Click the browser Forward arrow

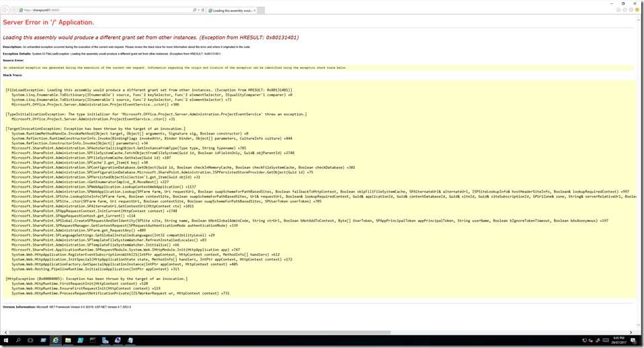[13, 10]
